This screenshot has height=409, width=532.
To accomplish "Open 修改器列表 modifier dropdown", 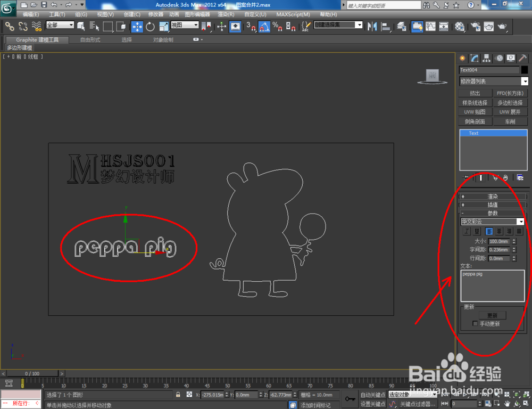I will 494,81.
